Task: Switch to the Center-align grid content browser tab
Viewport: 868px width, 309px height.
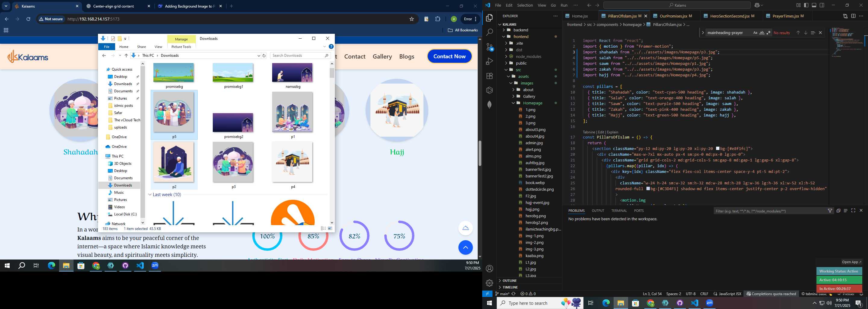Action: (x=118, y=6)
